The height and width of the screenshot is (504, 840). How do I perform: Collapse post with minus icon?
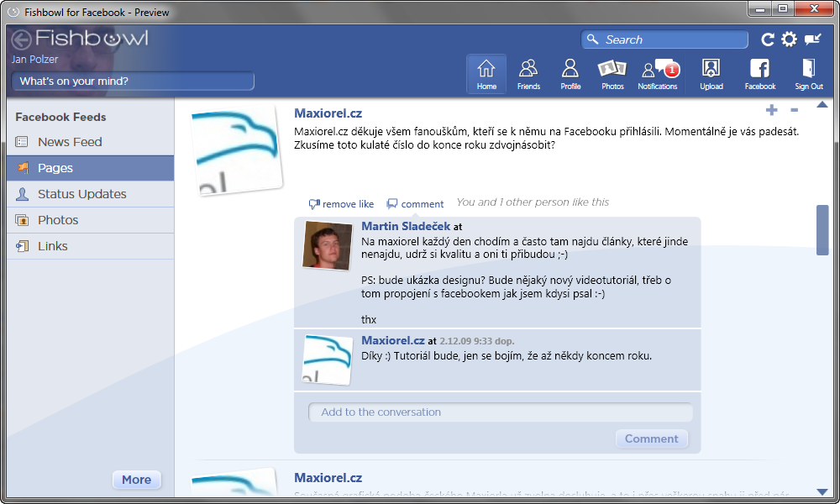tap(794, 110)
